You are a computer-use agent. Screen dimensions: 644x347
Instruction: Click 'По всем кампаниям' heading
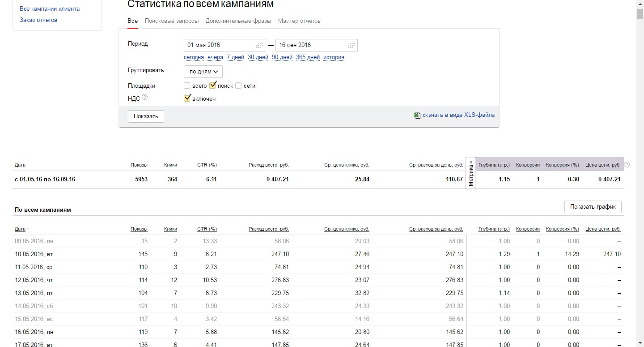pos(43,210)
